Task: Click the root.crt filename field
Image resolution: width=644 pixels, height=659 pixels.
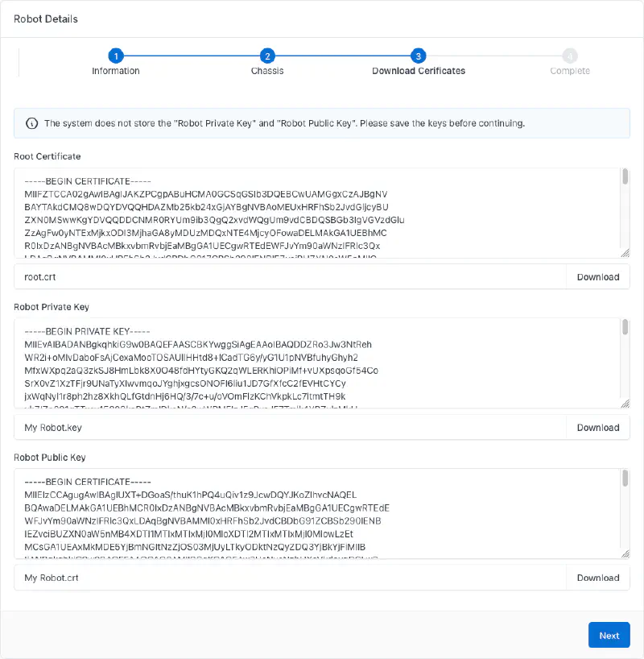Action: (290, 277)
